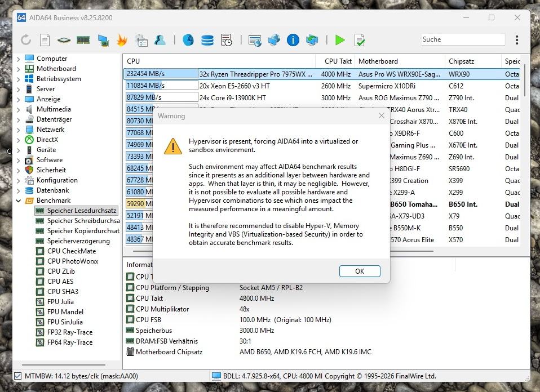Click the monitors with globe network icon
This screenshot has height=392, width=540.
click(274, 40)
